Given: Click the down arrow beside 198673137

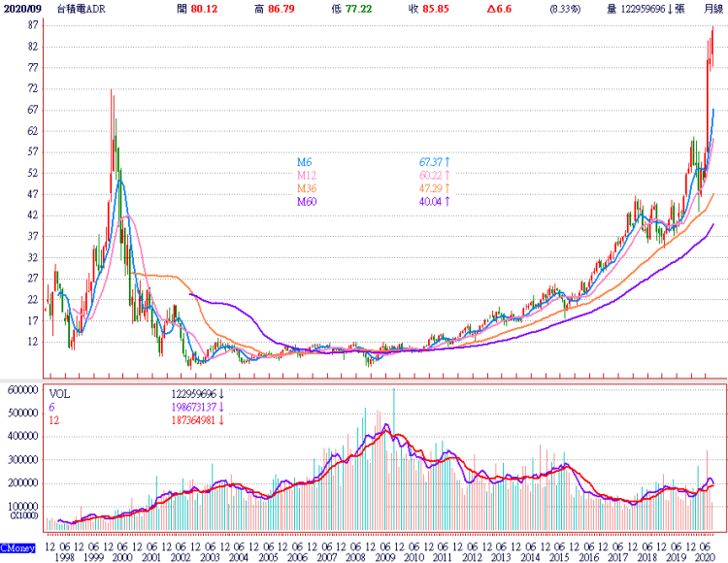Looking at the screenshot, I should 222,408.
